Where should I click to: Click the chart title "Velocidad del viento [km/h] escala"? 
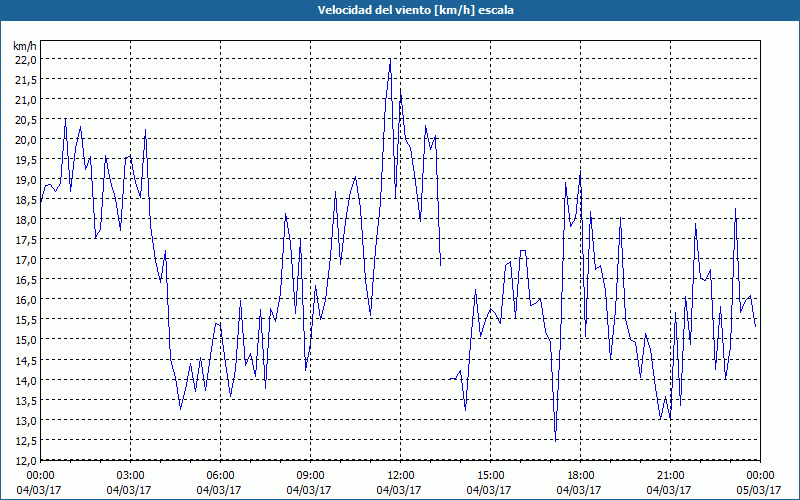415,10
